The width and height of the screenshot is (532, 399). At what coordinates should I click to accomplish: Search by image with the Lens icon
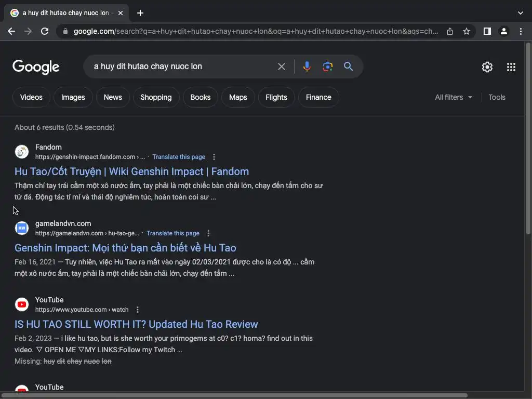tap(327, 66)
